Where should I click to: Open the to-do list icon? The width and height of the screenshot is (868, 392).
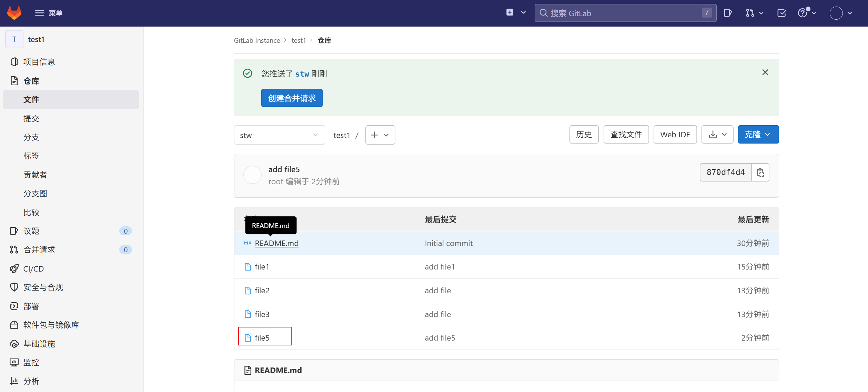pos(781,13)
